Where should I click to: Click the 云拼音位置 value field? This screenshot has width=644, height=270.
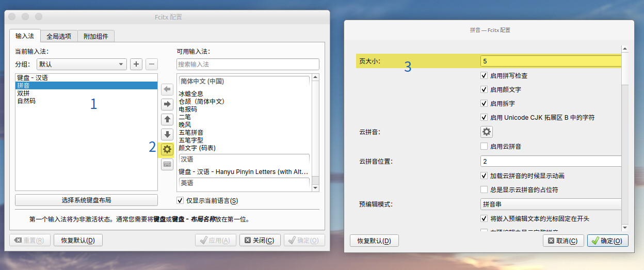pyautogui.click(x=551, y=161)
